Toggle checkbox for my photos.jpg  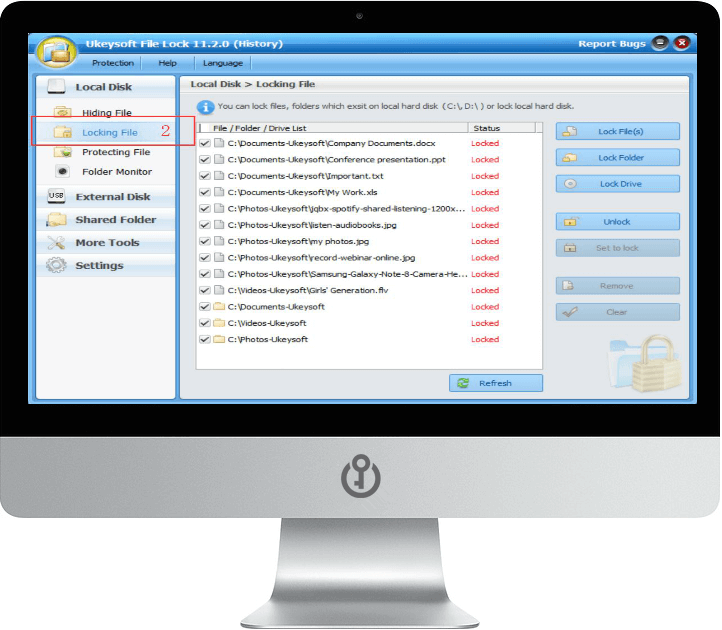(x=205, y=241)
